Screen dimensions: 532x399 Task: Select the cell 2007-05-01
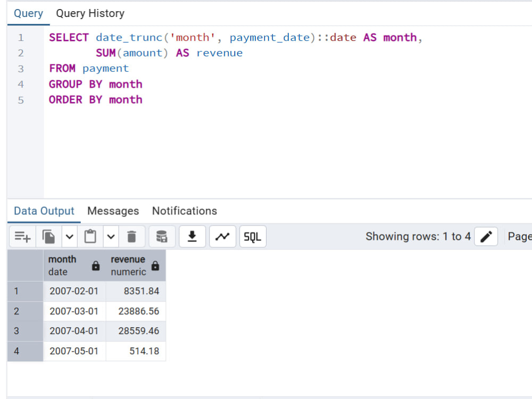[74, 351]
